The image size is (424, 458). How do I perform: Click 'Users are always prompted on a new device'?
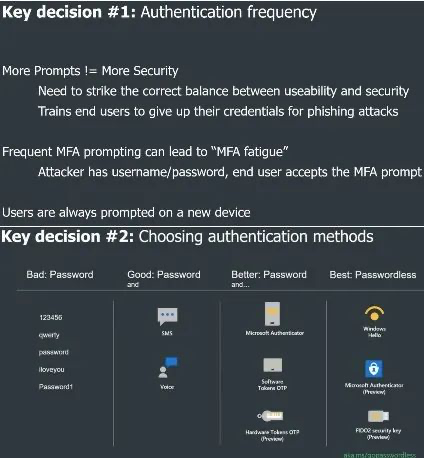(126, 213)
